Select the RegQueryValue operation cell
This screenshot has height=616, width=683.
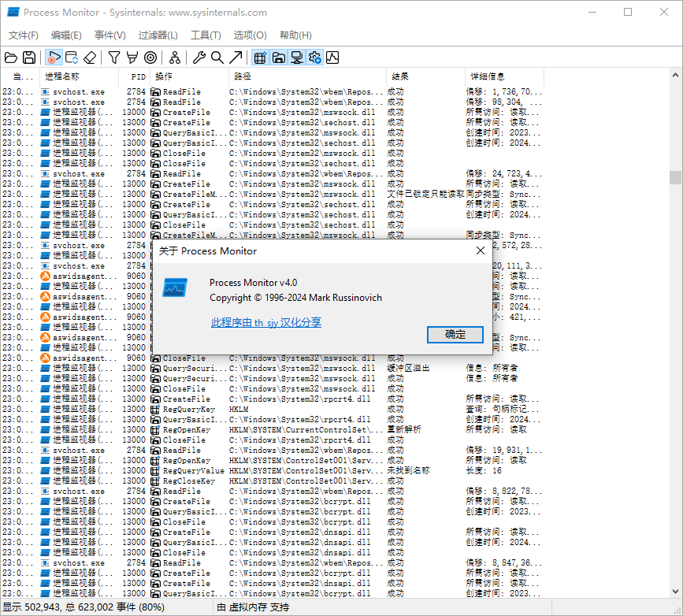(x=194, y=471)
